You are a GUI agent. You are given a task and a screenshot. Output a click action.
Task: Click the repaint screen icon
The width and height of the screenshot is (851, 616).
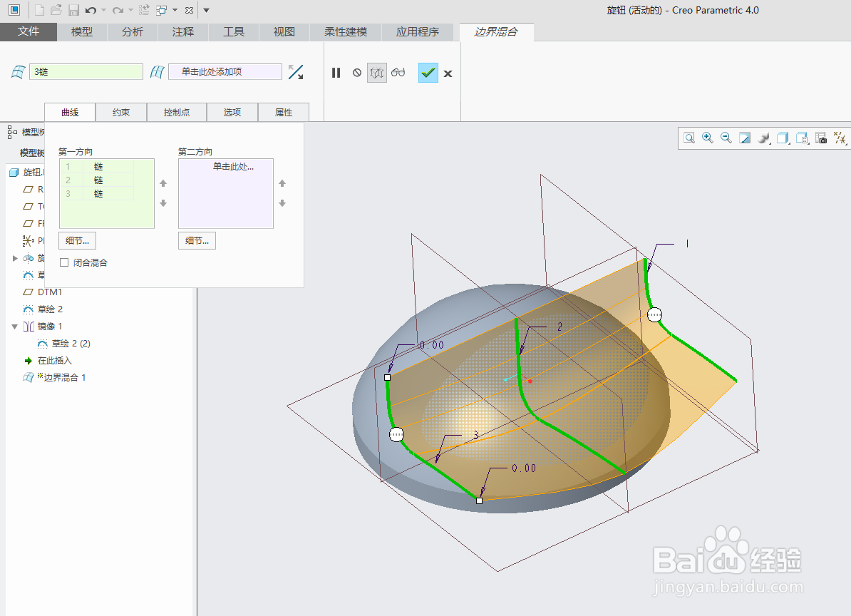(x=746, y=138)
